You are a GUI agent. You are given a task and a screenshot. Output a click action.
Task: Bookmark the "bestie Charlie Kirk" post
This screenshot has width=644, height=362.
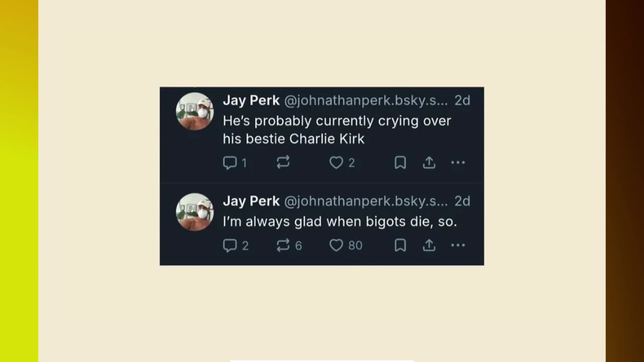coord(400,162)
